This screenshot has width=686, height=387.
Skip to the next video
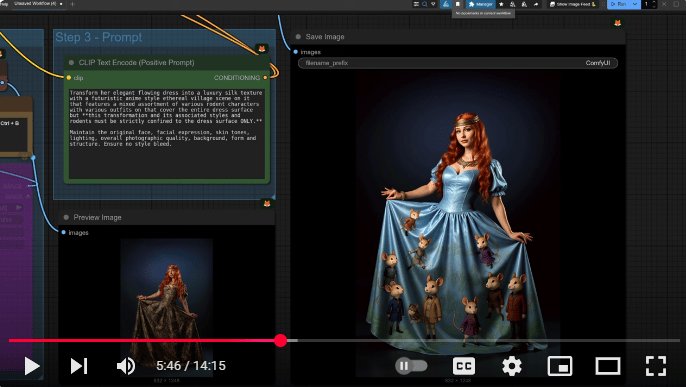tap(79, 366)
